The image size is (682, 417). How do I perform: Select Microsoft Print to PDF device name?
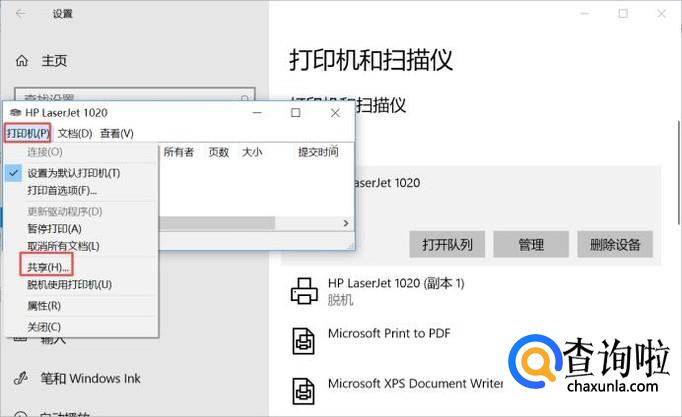[389, 334]
